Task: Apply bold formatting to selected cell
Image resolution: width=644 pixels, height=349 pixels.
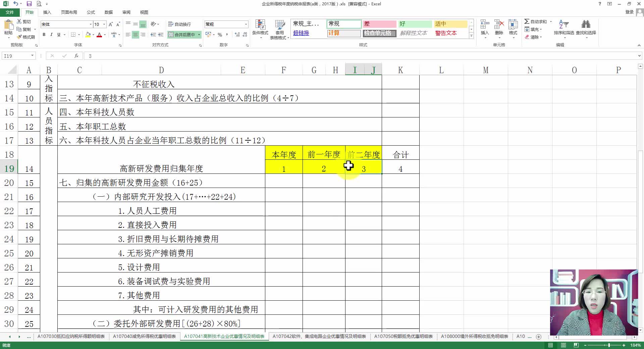Action: point(44,34)
